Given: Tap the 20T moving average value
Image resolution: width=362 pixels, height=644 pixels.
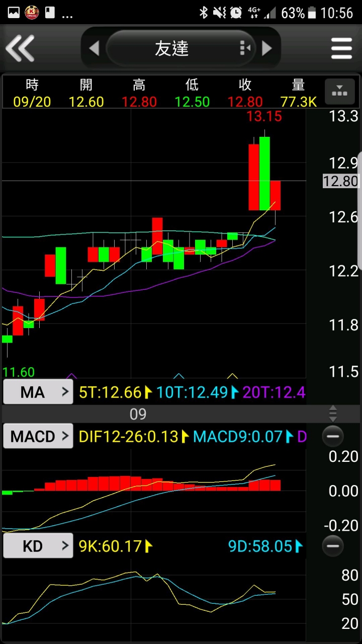Looking at the screenshot, I should 275,392.
